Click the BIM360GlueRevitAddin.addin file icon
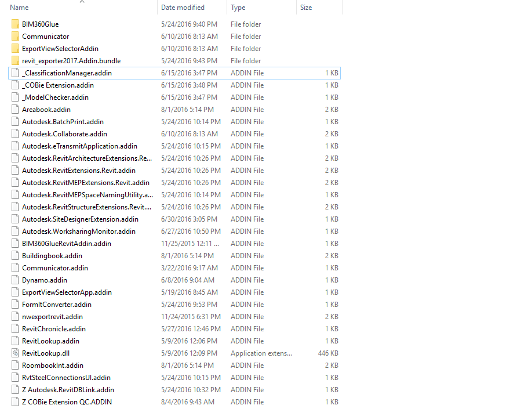The width and height of the screenshot is (532, 416). tap(15, 244)
